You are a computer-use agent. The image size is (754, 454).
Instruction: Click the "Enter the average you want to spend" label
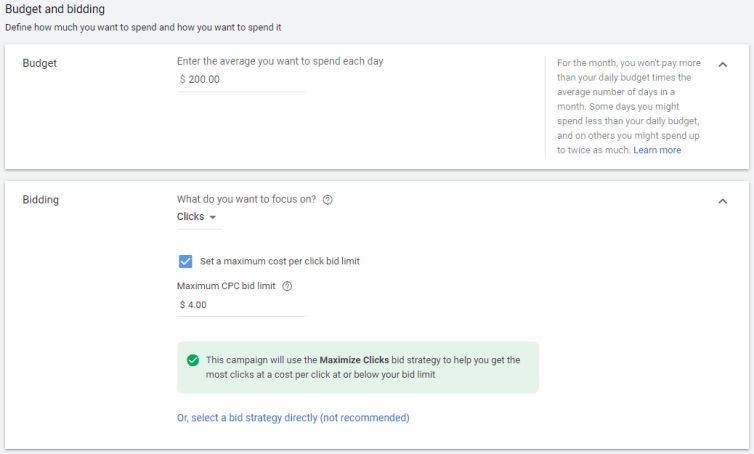pos(280,62)
